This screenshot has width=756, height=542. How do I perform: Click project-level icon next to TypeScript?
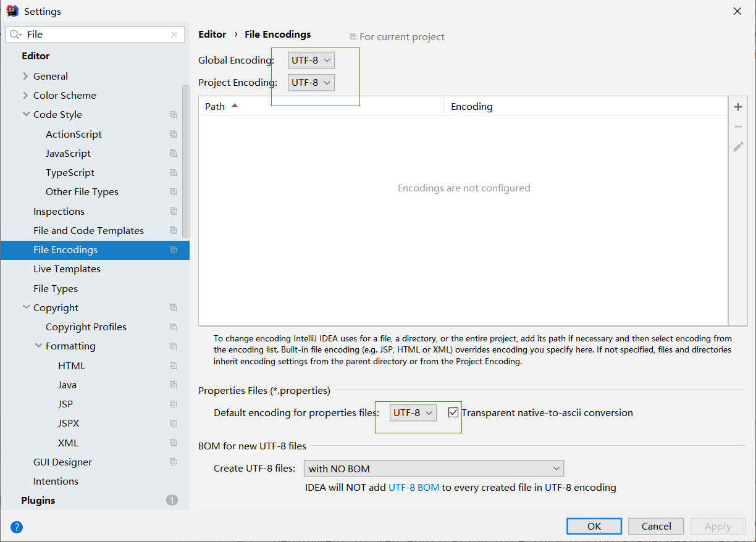[173, 172]
